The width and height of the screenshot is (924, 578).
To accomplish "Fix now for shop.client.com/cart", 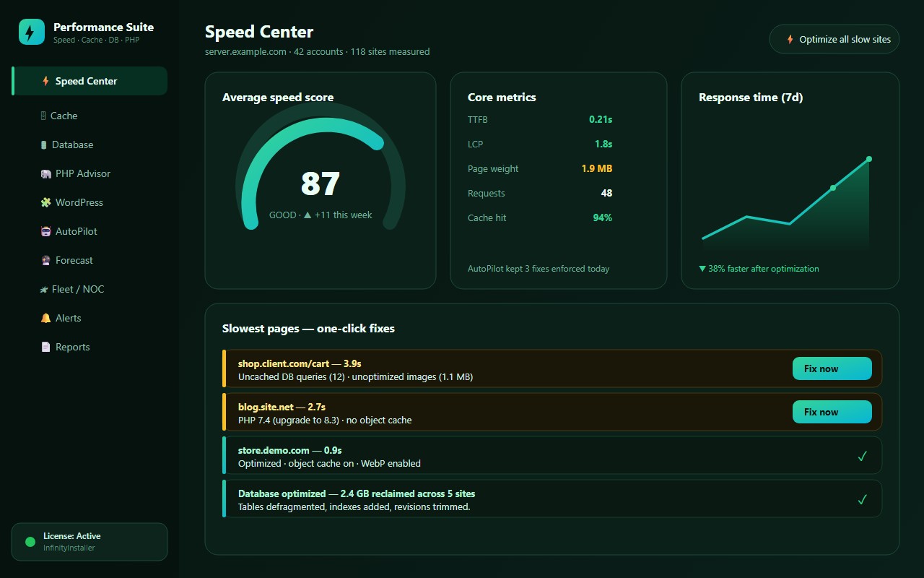I will [x=832, y=368].
